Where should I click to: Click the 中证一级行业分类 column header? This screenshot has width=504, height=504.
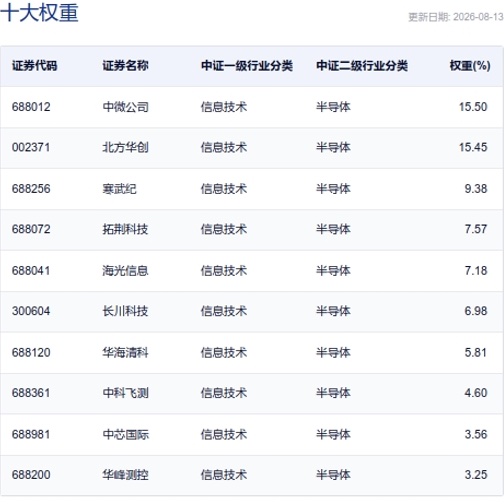(x=247, y=66)
